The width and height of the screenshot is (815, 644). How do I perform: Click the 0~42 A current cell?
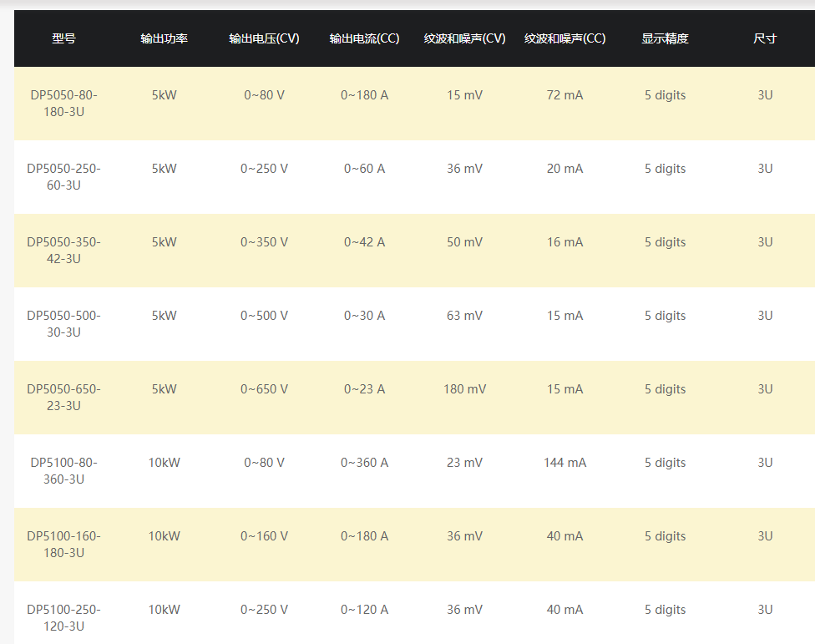(364, 242)
